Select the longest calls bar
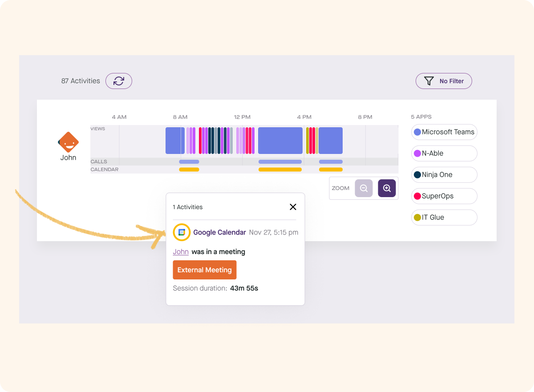The width and height of the screenshot is (534, 392). click(x=280, y=162)
